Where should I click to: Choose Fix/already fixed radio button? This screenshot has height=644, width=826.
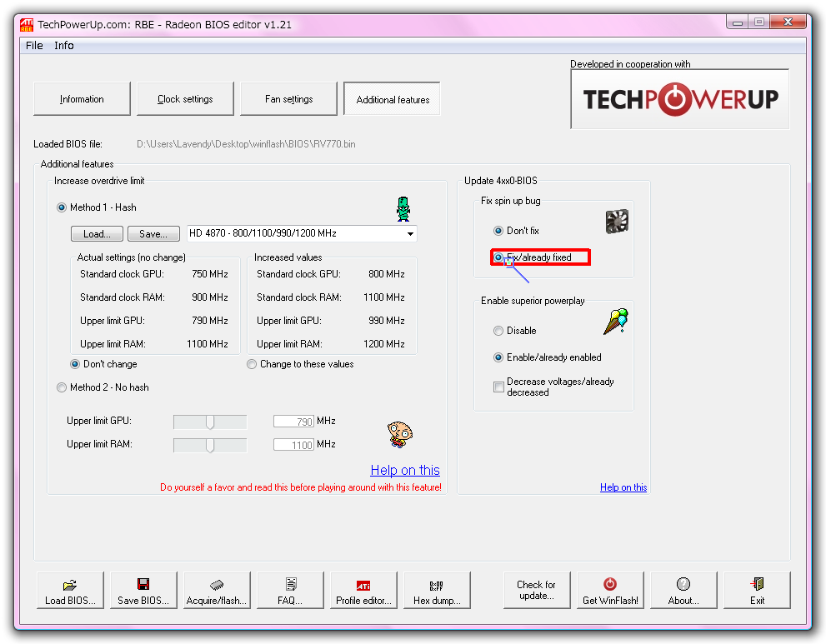(x=498, y=257)
